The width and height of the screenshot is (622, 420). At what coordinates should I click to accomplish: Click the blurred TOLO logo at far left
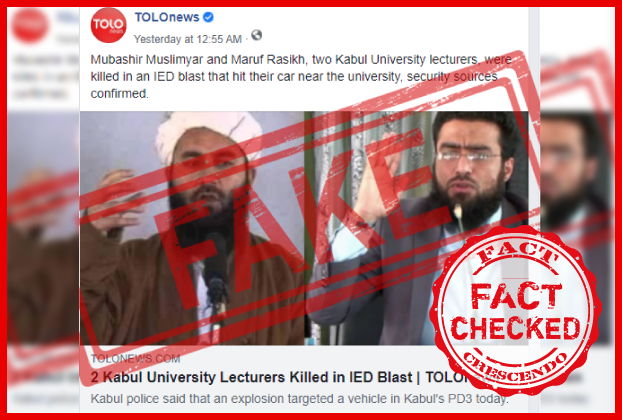tap(30, 25)
